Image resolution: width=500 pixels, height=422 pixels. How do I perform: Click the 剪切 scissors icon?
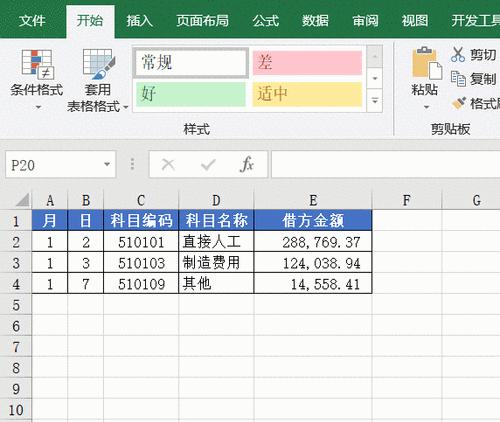pos(458,54)
